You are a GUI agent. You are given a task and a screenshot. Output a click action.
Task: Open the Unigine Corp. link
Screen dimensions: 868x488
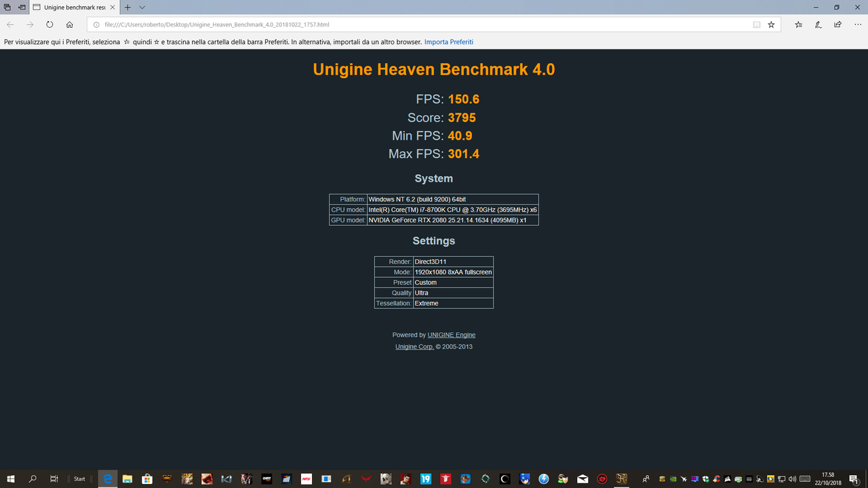[414, 346]
